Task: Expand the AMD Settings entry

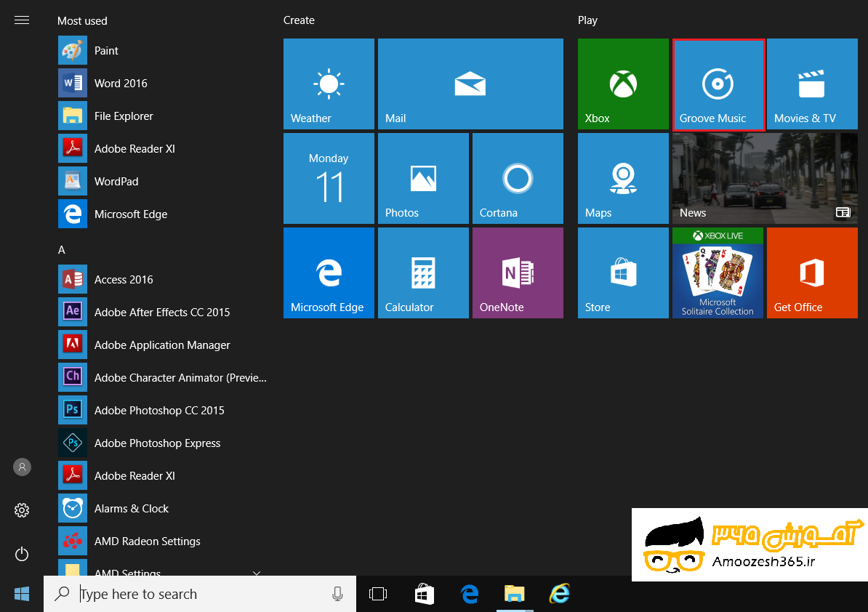Action: 256,573
